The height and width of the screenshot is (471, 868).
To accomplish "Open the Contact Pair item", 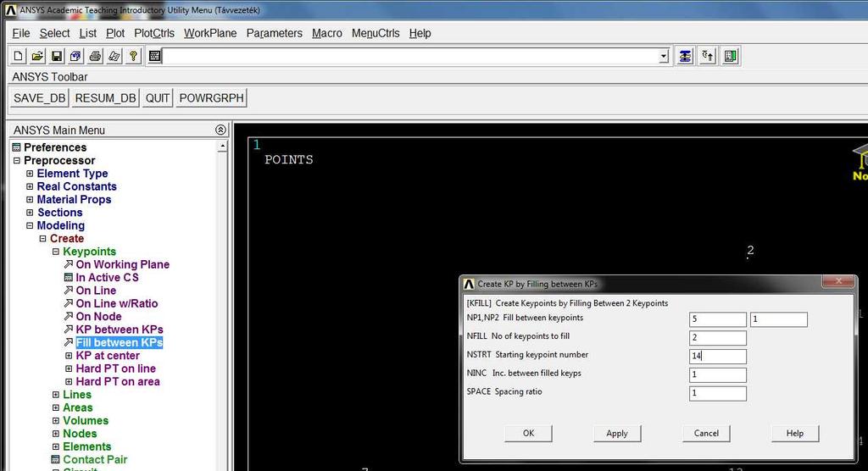I will pos(95,459).
